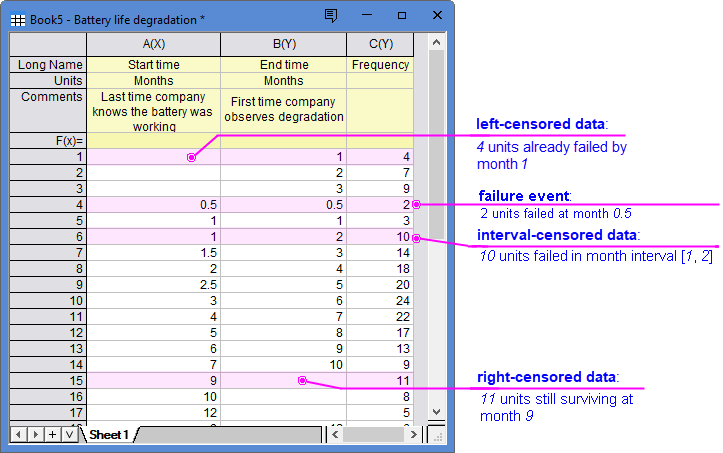Screen dimensions: 723x453
Task: Click End time cell 0.5 in row 4
Action: 284,205
